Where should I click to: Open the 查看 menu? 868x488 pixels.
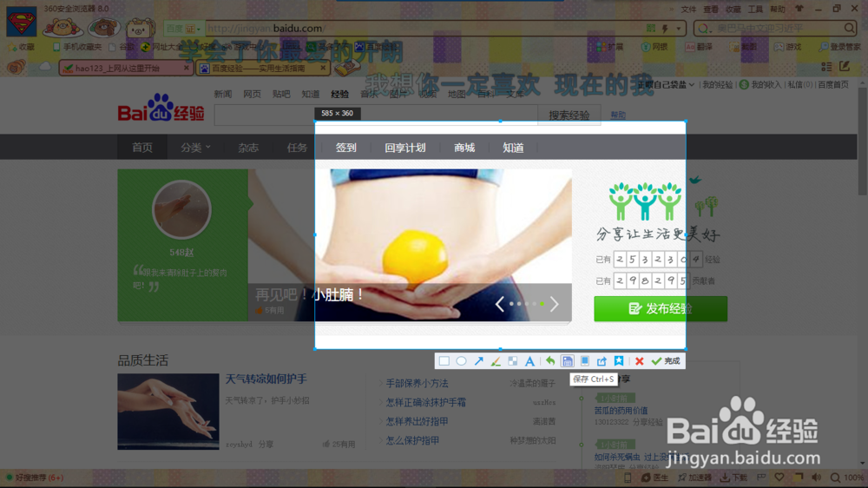711,10
